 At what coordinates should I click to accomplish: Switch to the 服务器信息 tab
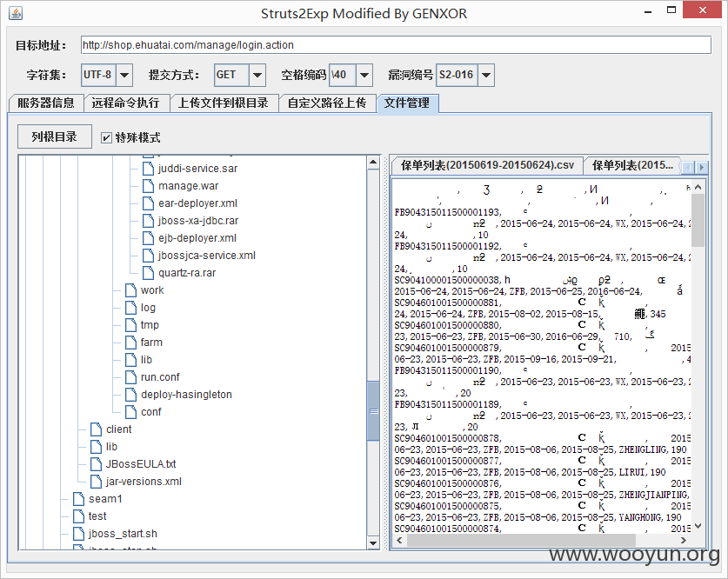click(46, 103)
